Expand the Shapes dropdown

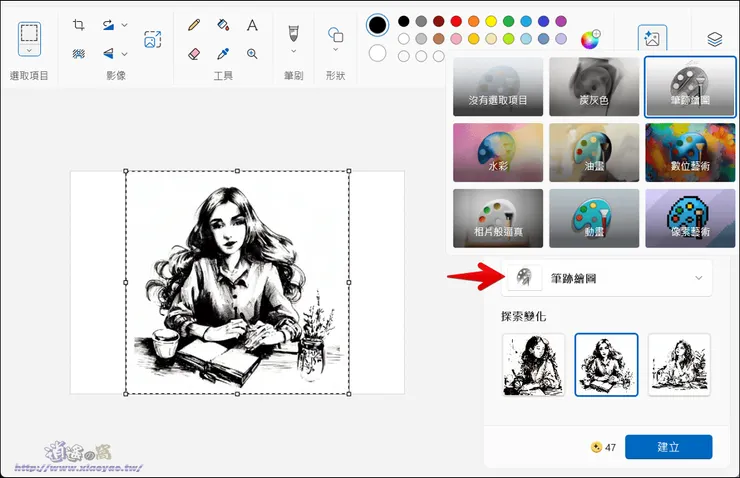pos(335,50)
